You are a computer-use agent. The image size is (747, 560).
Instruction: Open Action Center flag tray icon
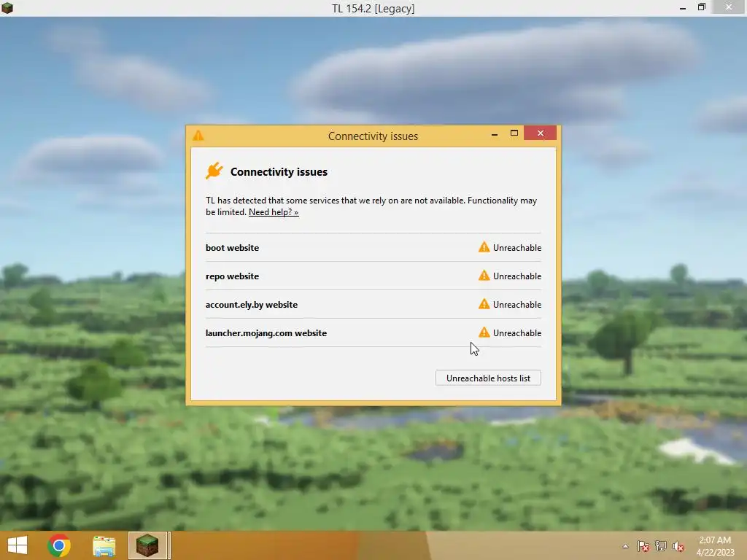(643, 546)
